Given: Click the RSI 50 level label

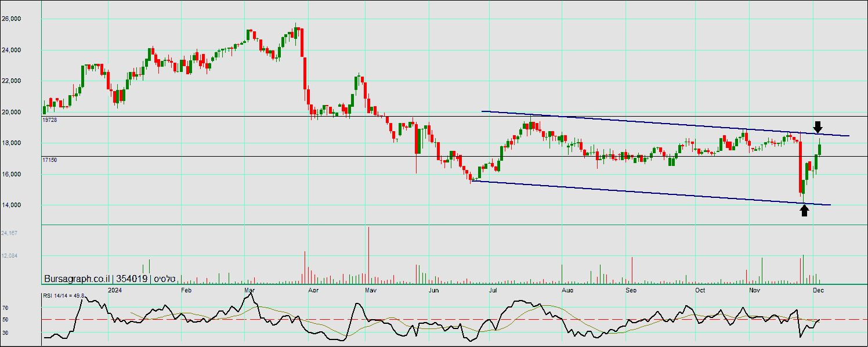Looking at the screenshot, I should pos(5,320).
